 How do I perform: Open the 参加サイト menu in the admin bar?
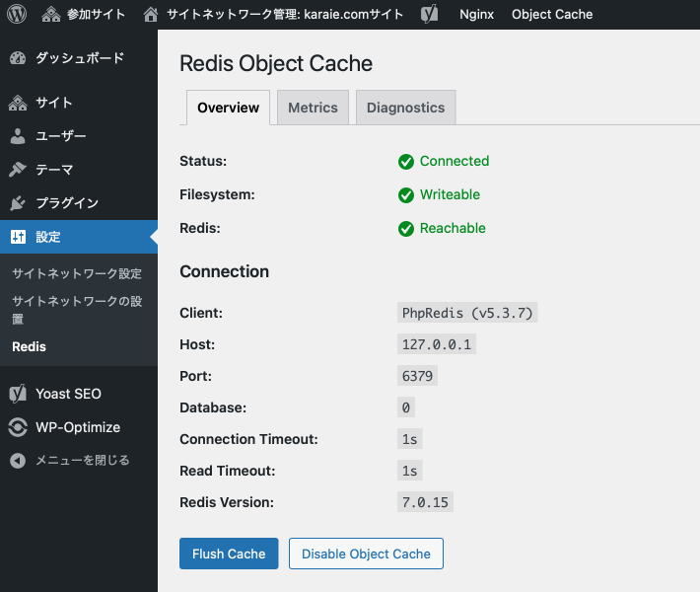(x=83, y=14)
